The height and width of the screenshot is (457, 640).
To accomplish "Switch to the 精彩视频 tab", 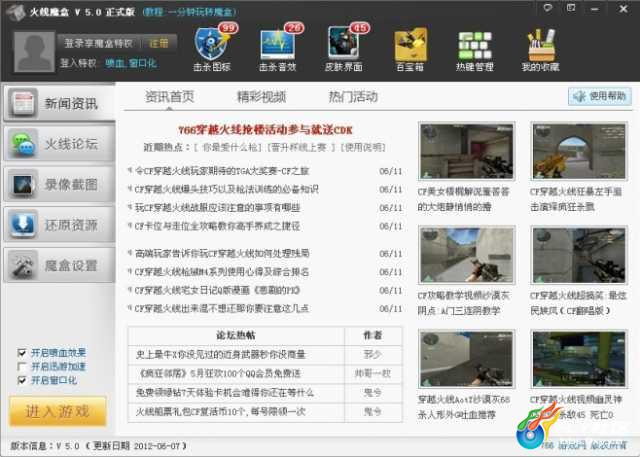I will click(x=261, y=97).
